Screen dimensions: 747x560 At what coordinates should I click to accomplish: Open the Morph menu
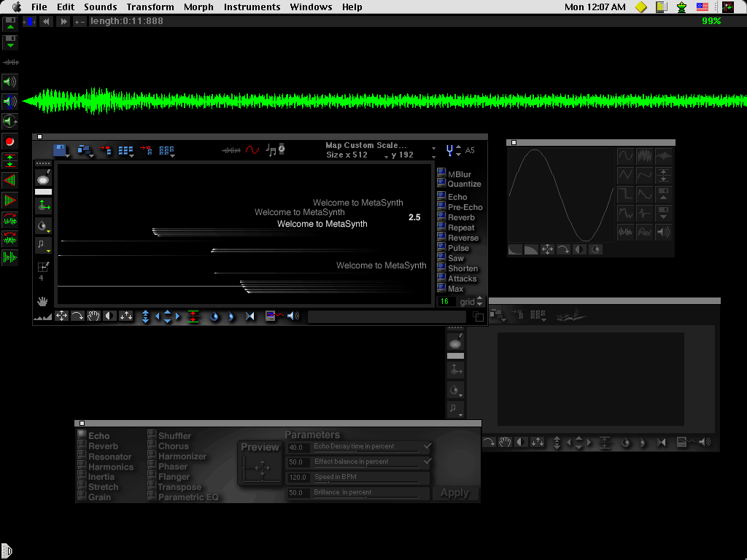(198, 7)
